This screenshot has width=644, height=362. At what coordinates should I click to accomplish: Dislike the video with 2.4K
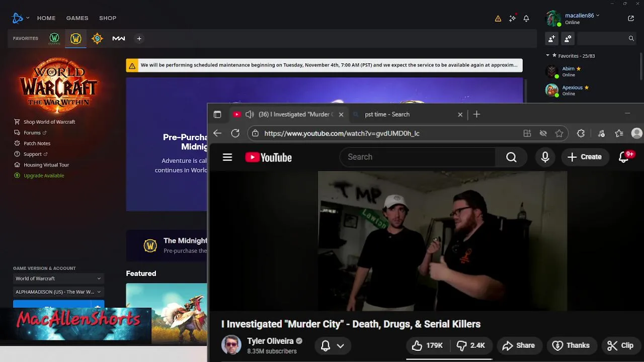tap(470, 345)
